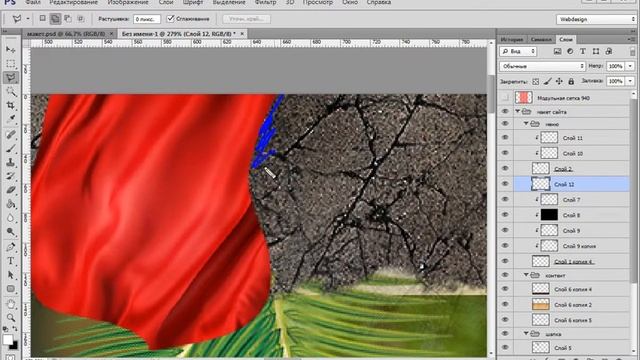Click the Intersect with selection icon
The height and width of the screenshot is (360, 640).
pos(80,18)
